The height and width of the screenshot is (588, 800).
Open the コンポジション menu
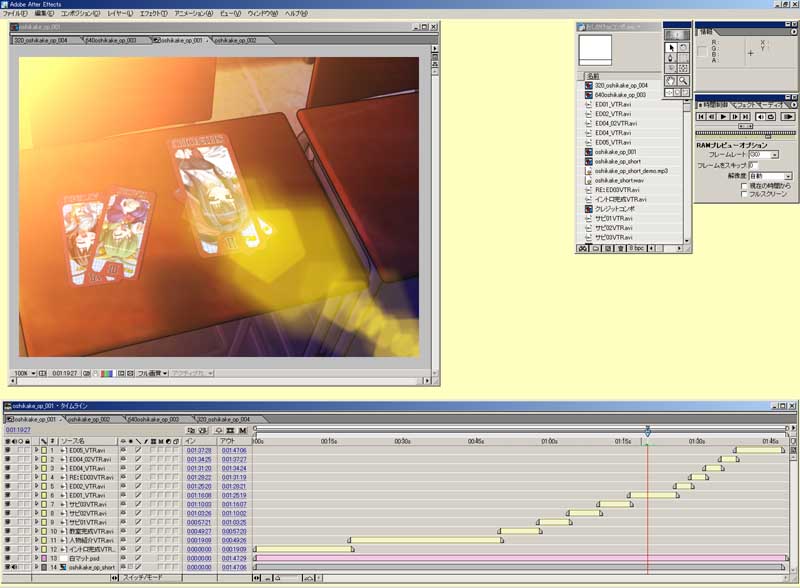tap(80, 14)
